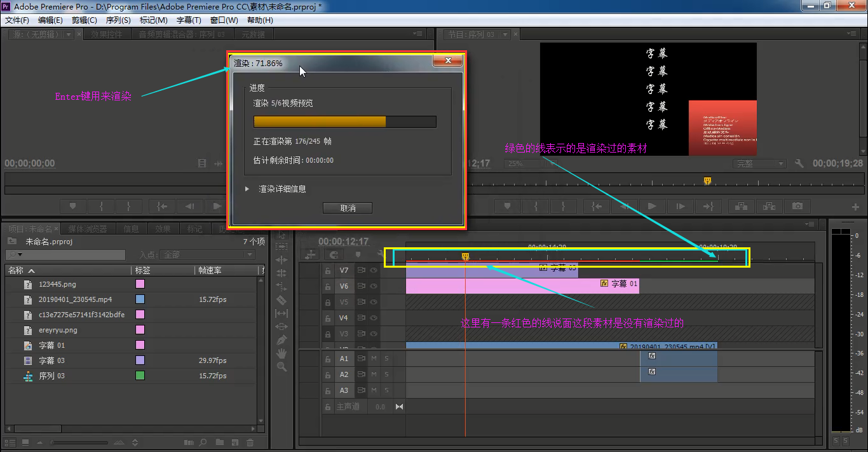Viewport: 868px width, 452px height.
Task: Click the Project panel search field
Action: pyautogui.click(x=65, y=254)
